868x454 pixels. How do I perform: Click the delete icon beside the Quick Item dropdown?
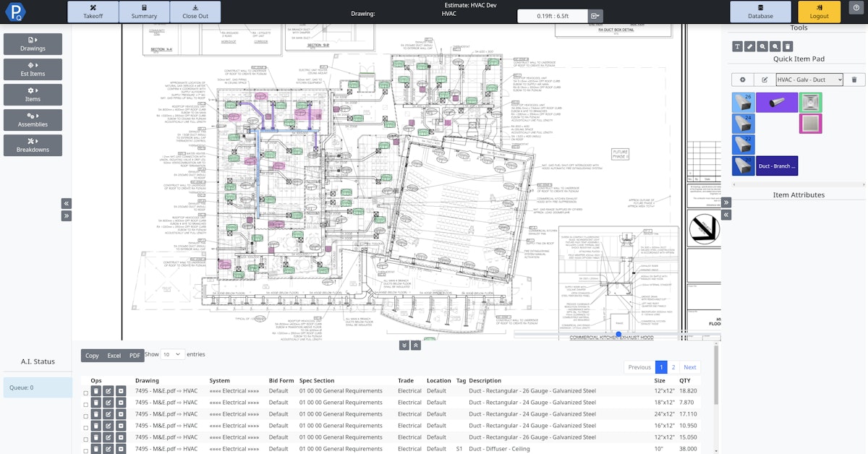click(x=854, y=80)
